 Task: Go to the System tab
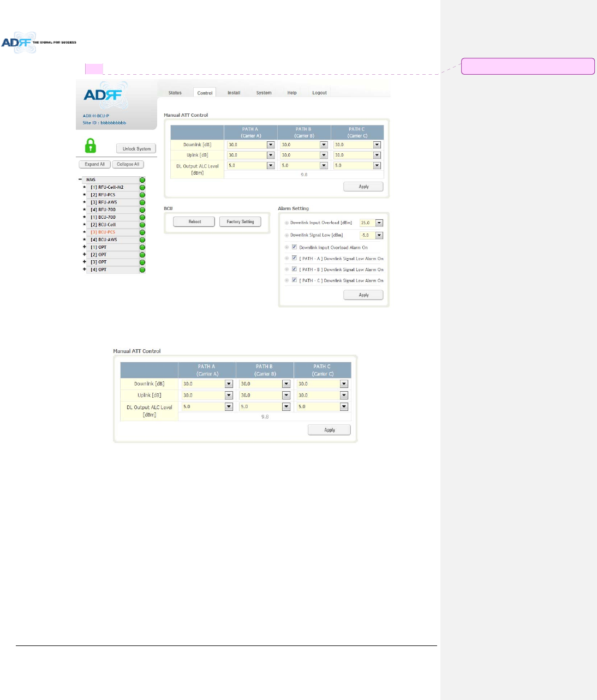tap(264, 93)
